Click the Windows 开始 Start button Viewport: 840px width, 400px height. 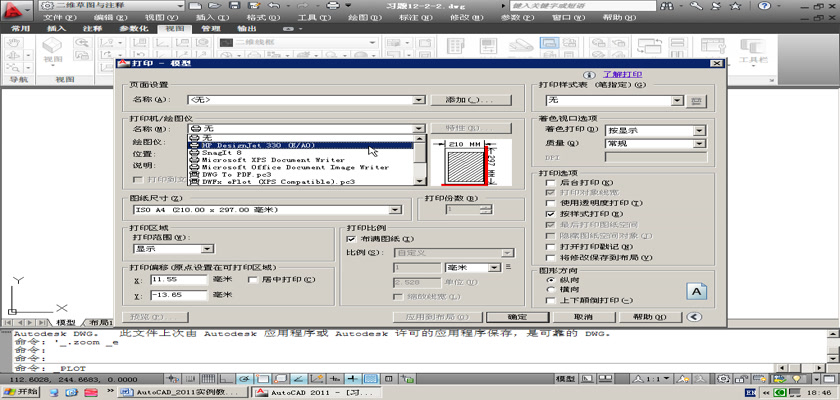(20, 393)
